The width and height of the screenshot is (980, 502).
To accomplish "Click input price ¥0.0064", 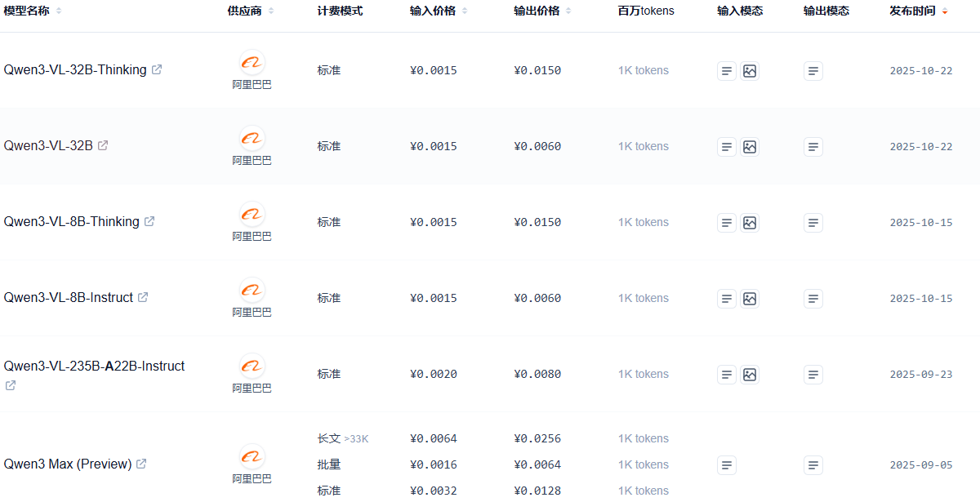I will [434, 438].
